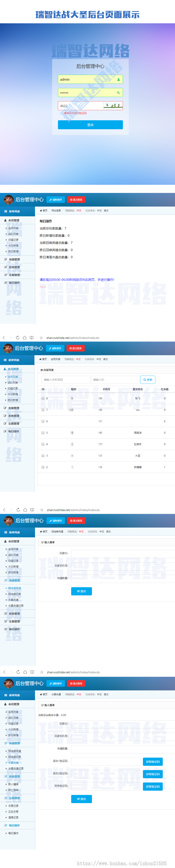This screenshot has width=175, height=868.
Task: Click 退出登录 on the 网站信息 screen
Action: (x=76, y=200)
